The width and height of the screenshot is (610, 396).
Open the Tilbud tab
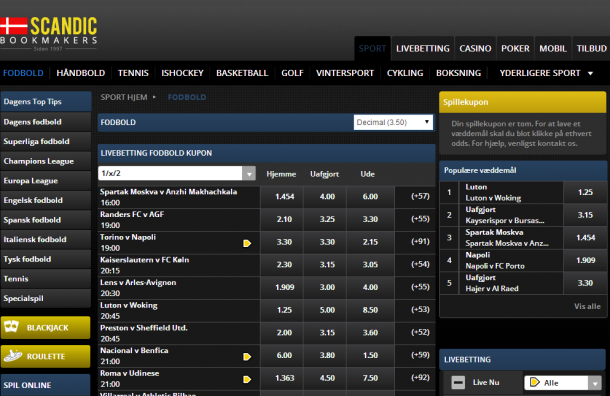coord(591,49)
